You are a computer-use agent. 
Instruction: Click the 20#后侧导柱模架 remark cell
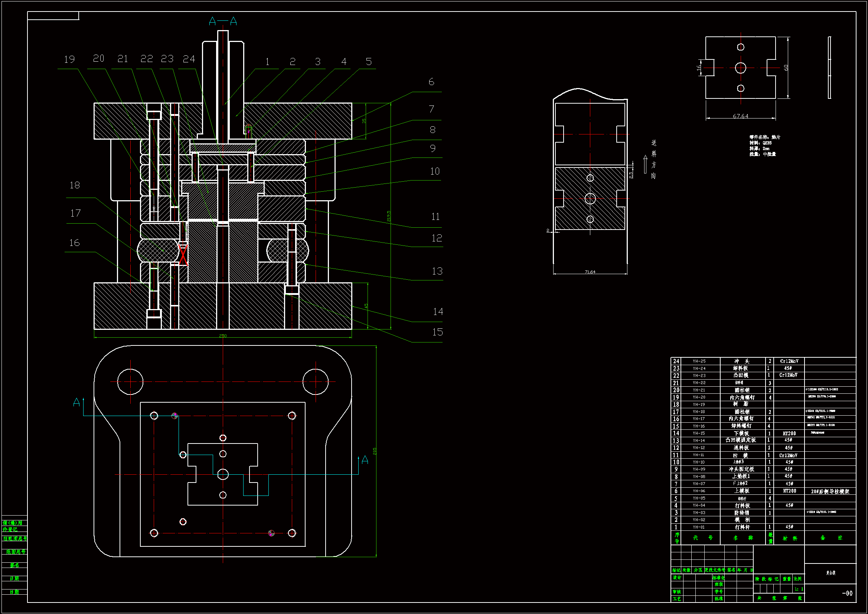pyautogui.click(x=830, y=491)
